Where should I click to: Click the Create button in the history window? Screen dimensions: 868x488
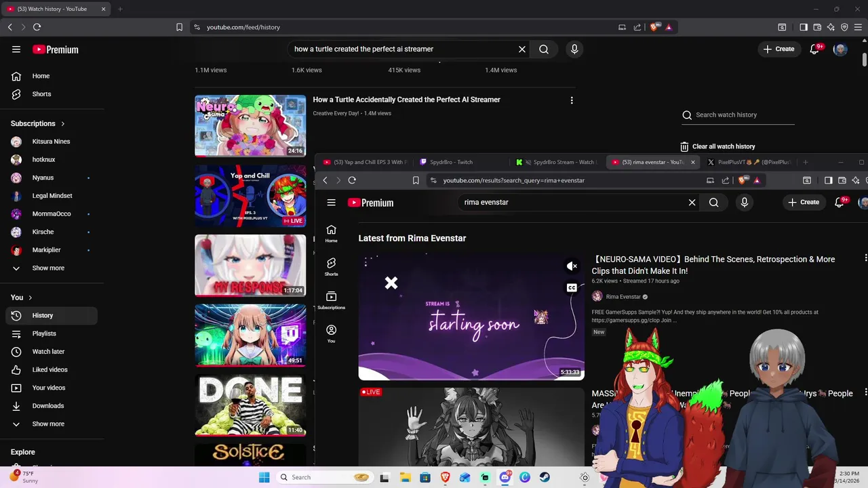click(x=778, y=49)
